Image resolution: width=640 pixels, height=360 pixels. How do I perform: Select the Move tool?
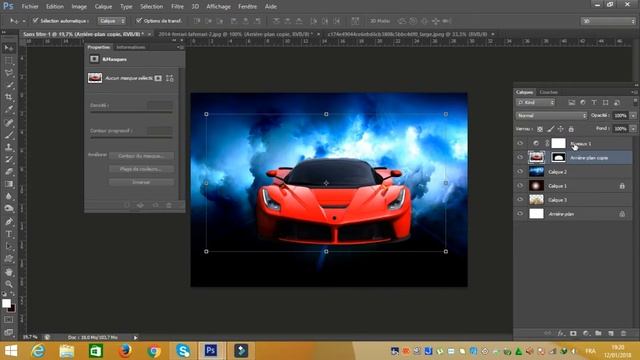[9, 48]
